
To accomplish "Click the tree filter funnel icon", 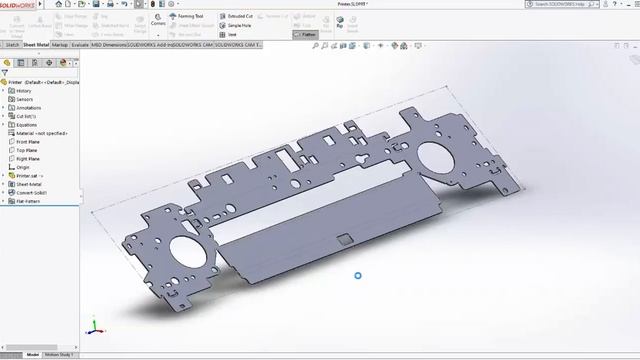I will tap(4, 73).
